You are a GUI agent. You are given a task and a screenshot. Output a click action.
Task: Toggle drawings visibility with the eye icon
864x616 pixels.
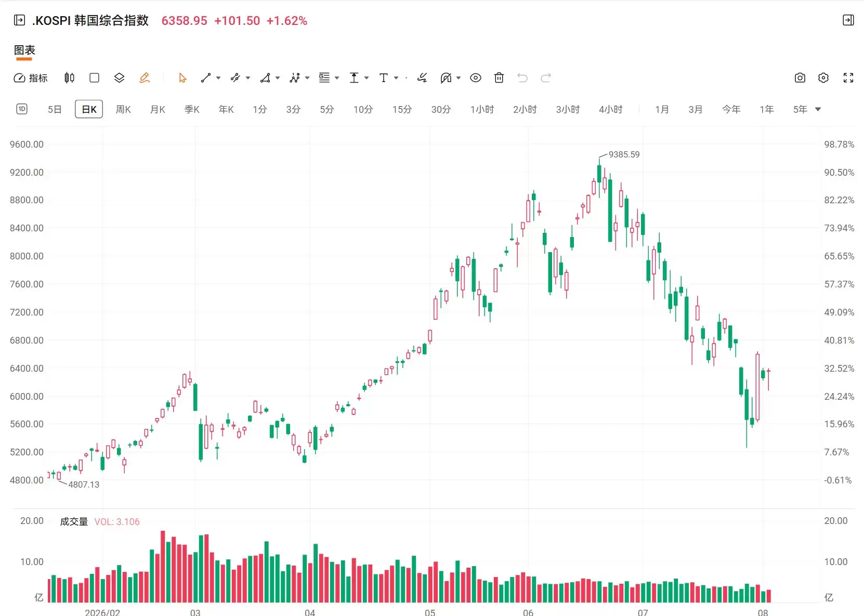click(476, 78)
